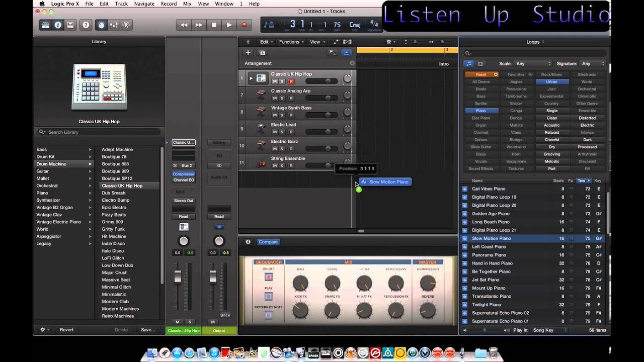Click the Compare button in Smart Controls

268,242
